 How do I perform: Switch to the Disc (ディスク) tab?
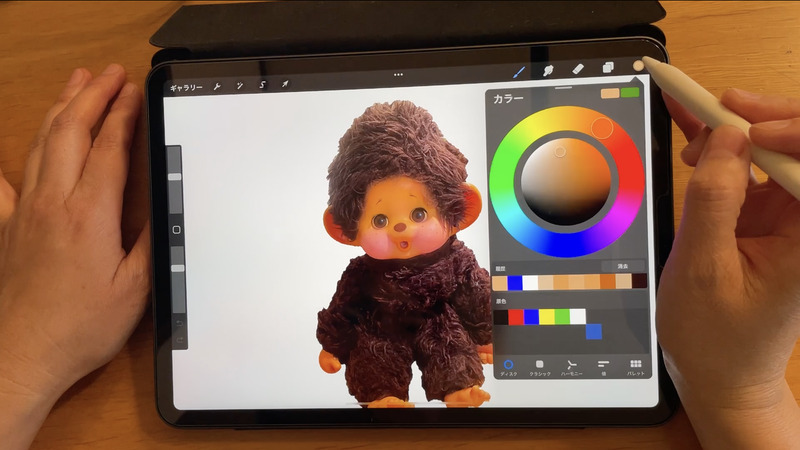pos(508,368)
